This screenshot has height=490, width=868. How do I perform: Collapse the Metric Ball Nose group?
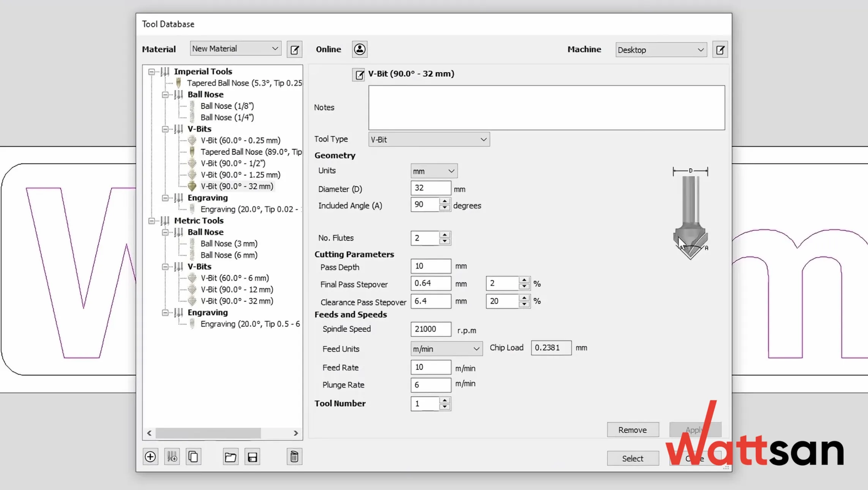[x=165, y=232]
